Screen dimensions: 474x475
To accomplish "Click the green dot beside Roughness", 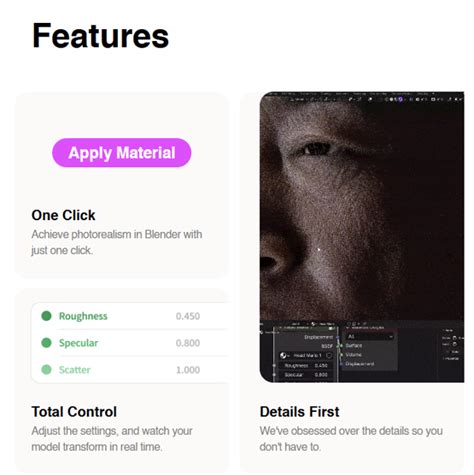I will tap(46, 316).
